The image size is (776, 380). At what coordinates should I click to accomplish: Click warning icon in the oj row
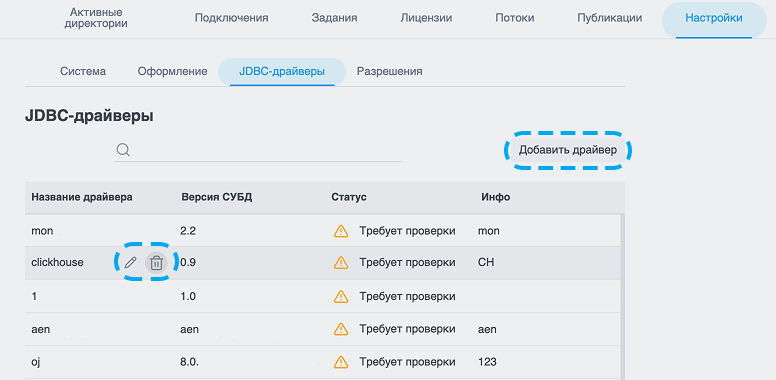point(341,362)
